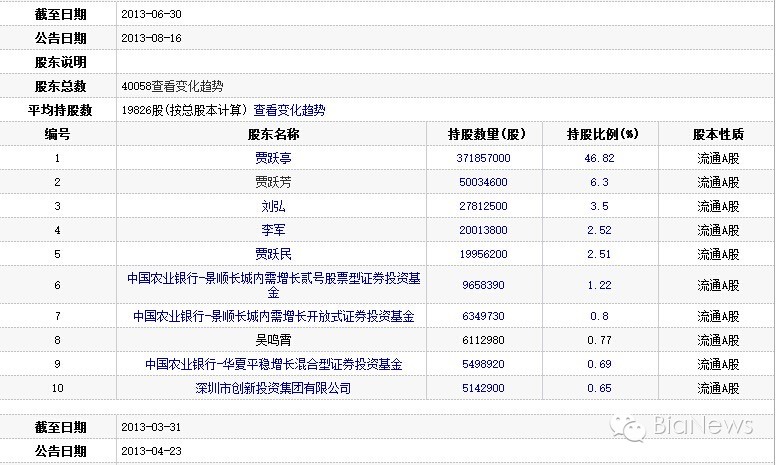Click the 股东名称 column header

tap(273, 134)
